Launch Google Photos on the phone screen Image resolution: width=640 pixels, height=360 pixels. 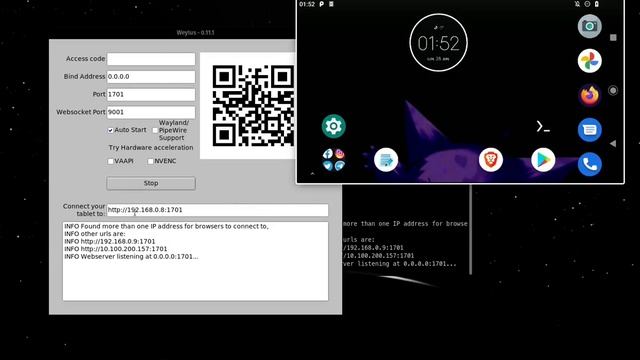[589, 61]
